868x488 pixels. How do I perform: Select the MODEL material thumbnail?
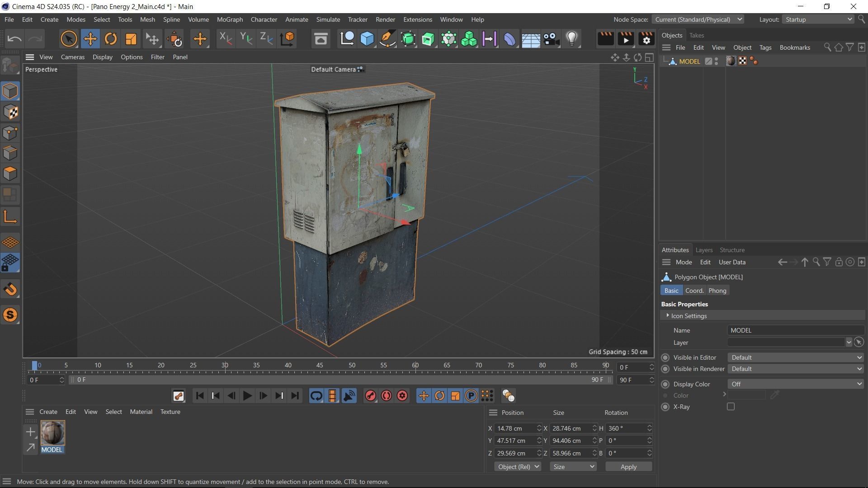pos(52,433)
